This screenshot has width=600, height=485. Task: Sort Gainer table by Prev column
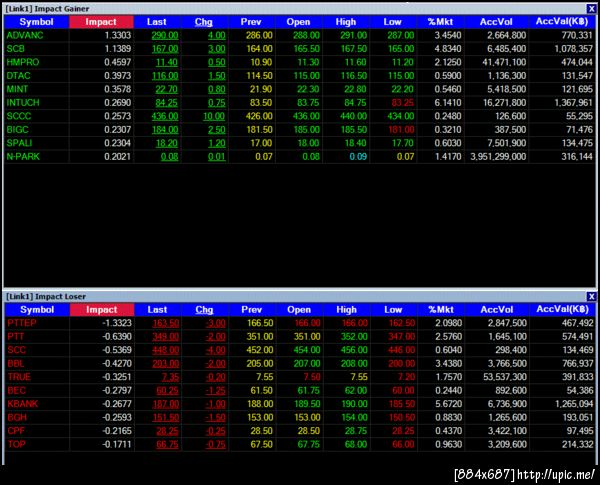[251, 22]
